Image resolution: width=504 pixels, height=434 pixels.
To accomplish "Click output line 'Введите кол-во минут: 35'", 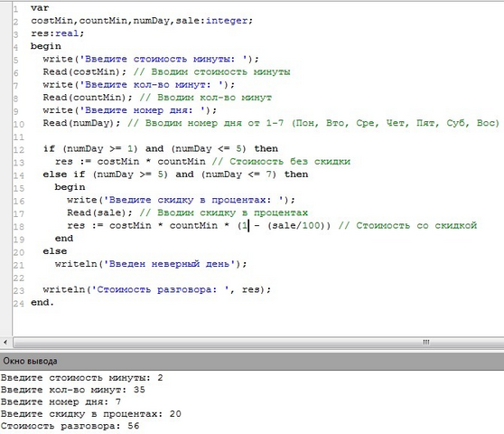I will (x=72, y=390).
